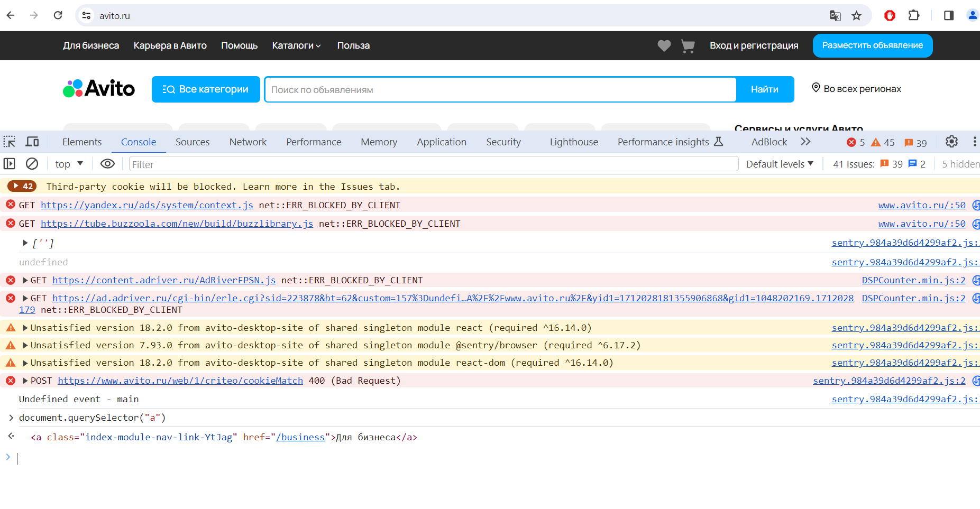Reload the avito.ru page
Screen dimensions: 980x509
[58, 15]
